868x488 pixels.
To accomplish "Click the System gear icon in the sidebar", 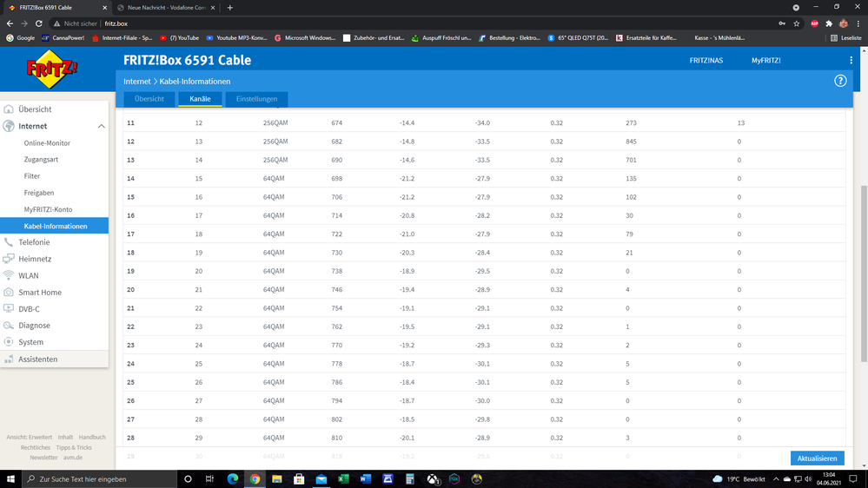I will [9, 342].
